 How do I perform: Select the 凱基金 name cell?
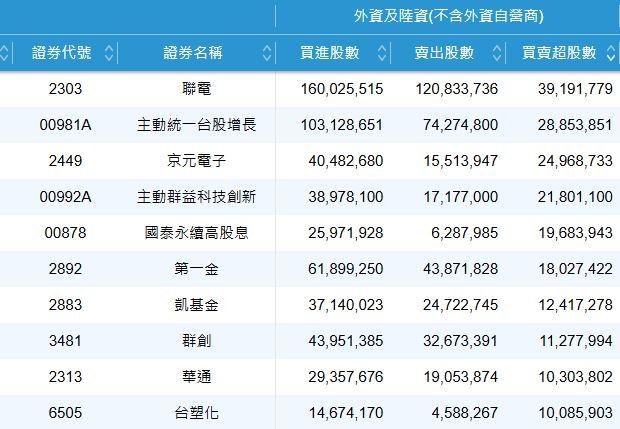click(197, 305)
